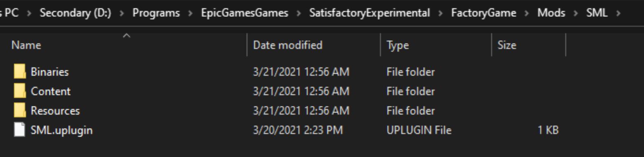Go to EpicGamesGames folder breadcrumb

245,13
